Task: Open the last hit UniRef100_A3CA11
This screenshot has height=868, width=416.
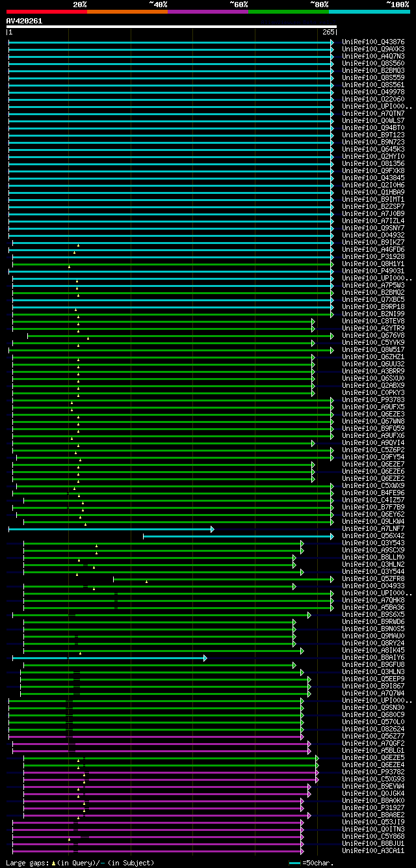Action: tap(373, 851)
